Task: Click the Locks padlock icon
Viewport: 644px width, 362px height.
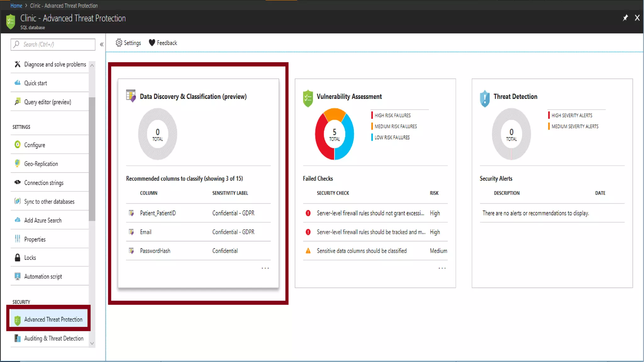Action: pos(18,257)
